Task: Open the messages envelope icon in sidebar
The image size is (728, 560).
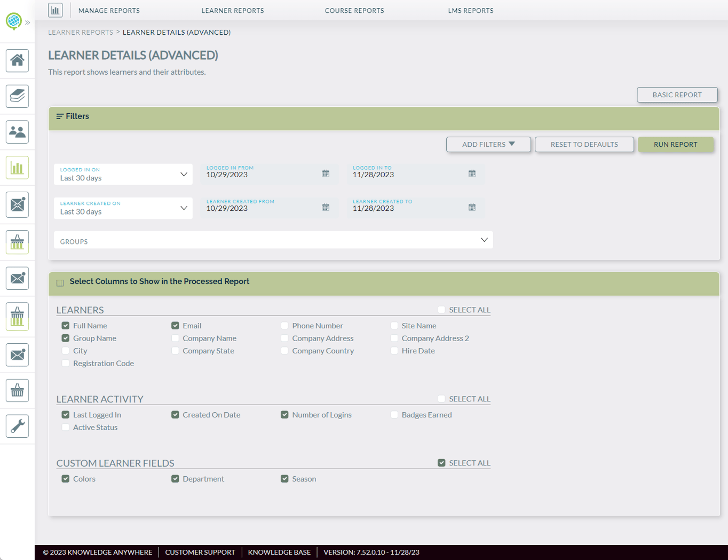Action: [x=17, y=204]
